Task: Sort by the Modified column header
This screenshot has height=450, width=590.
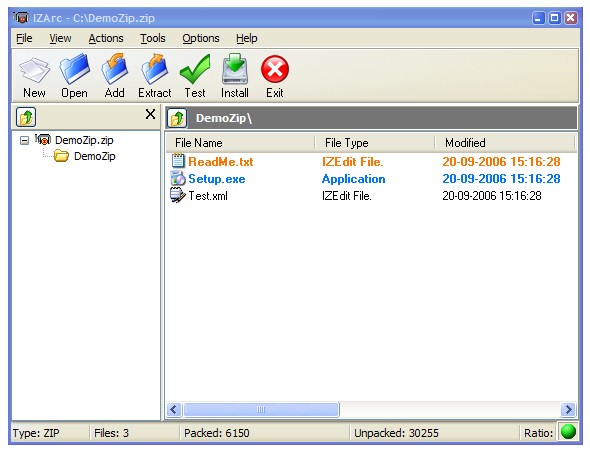Action: click(505, 143)
